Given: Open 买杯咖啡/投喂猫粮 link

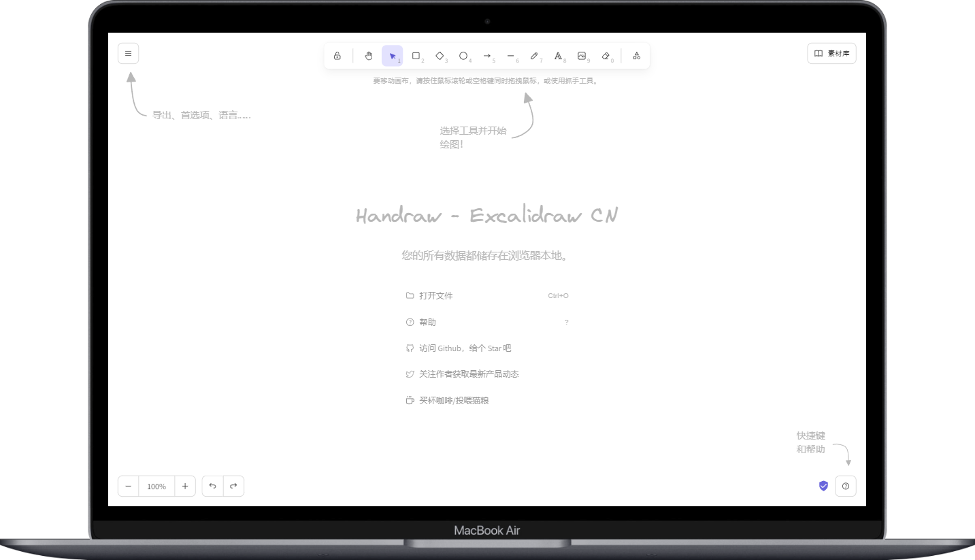Looking at the screenshot, I should click(x=487, y=400).
